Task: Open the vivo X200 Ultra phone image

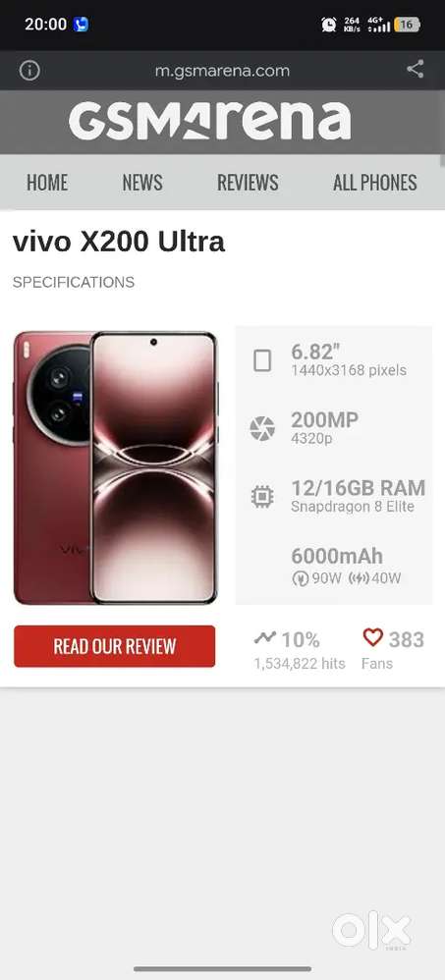Action: [116, 467]
